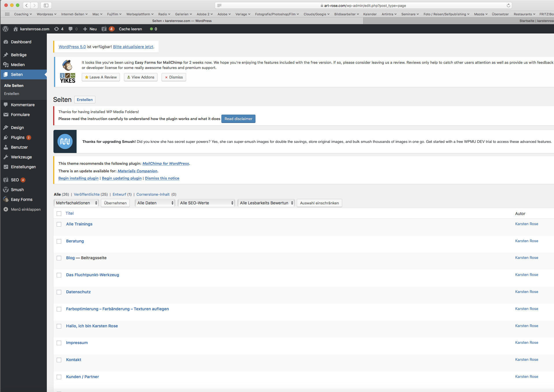
Task: Click the Smush logo in the notice
Action: (x=65, y=141)
